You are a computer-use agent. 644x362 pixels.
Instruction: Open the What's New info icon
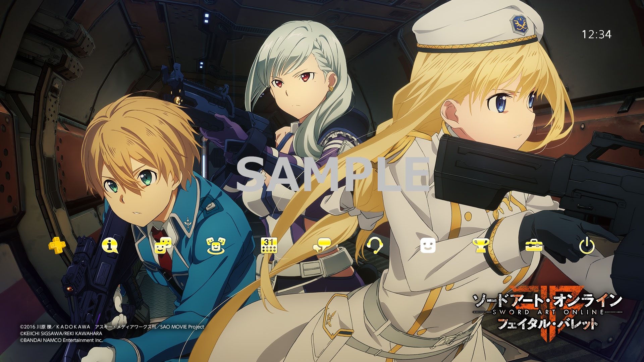(109, 246)
